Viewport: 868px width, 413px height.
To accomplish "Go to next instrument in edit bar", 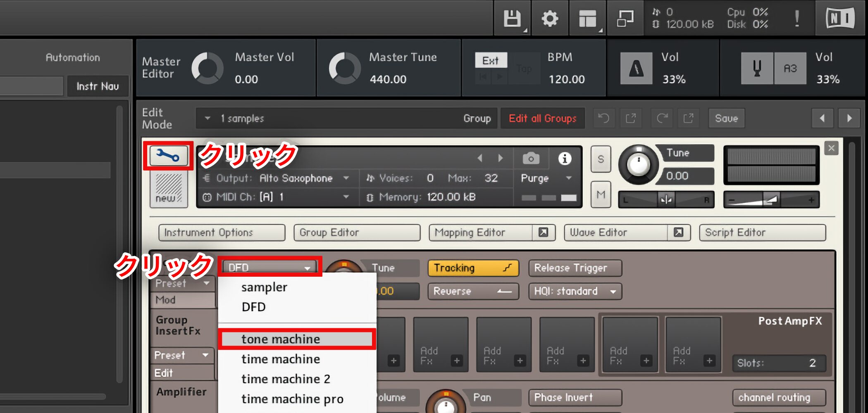I will click(x=849, y=119).
